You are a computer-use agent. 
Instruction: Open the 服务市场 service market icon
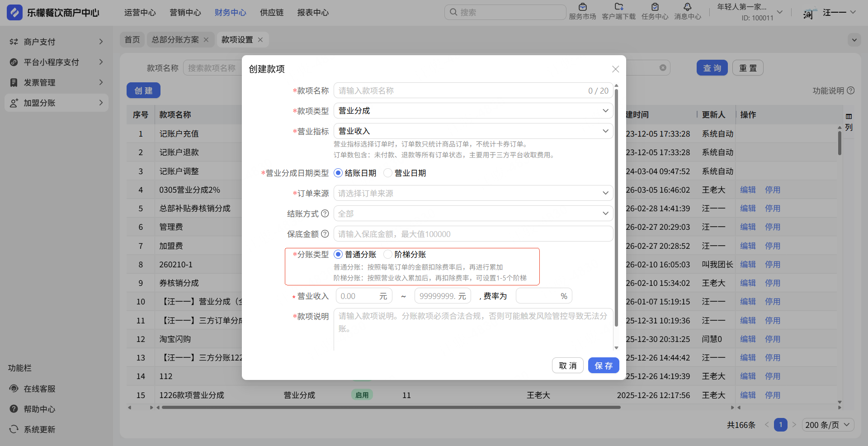coord(582,7)
